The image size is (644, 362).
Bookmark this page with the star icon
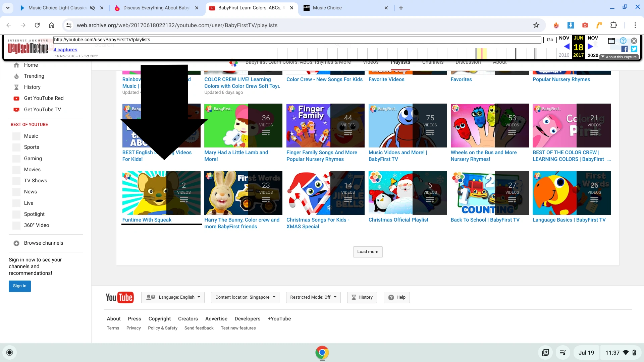[536, 25]
